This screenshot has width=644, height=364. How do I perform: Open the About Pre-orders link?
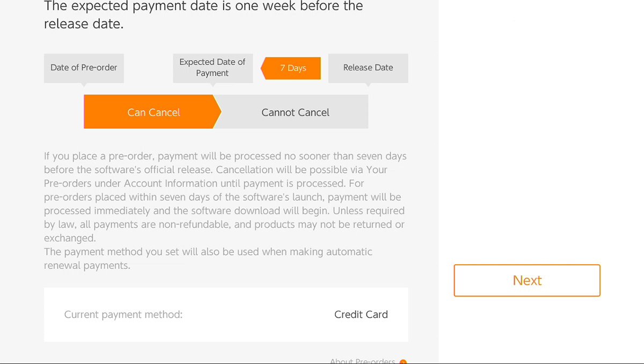(363, 361)
